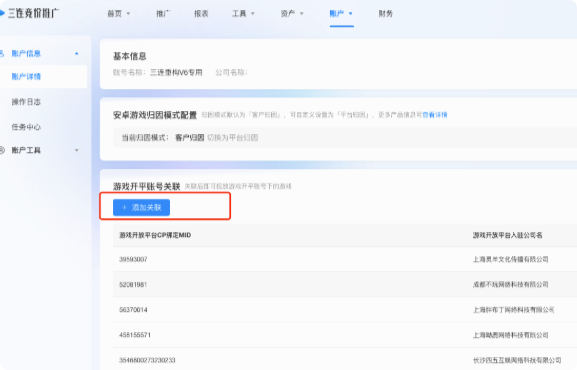Open the 工具 menu dropdown arrow
Viewport: 577px width, 370px height.
click(x=253, y=14)
